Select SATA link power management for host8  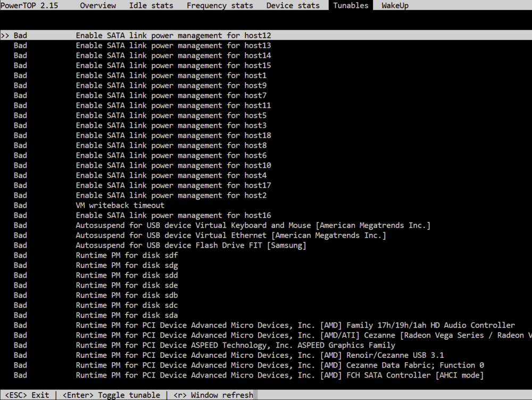171,145
